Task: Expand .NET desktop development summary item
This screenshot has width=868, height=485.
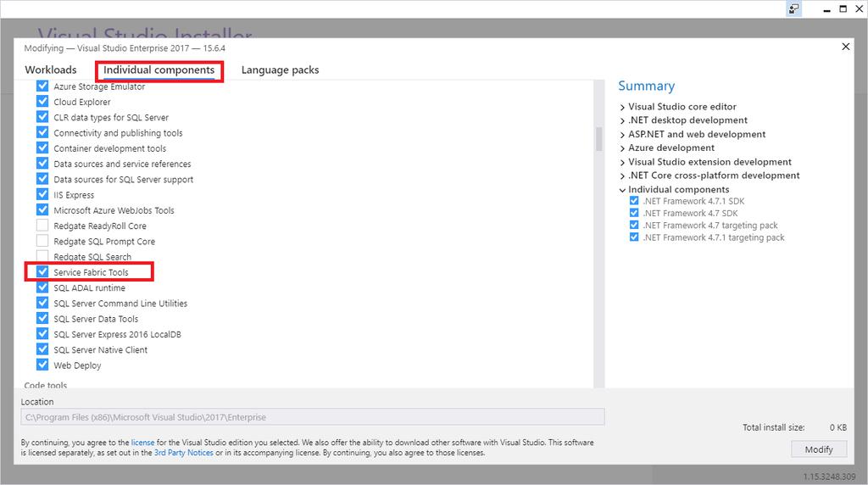Action: tap(622, 120)
